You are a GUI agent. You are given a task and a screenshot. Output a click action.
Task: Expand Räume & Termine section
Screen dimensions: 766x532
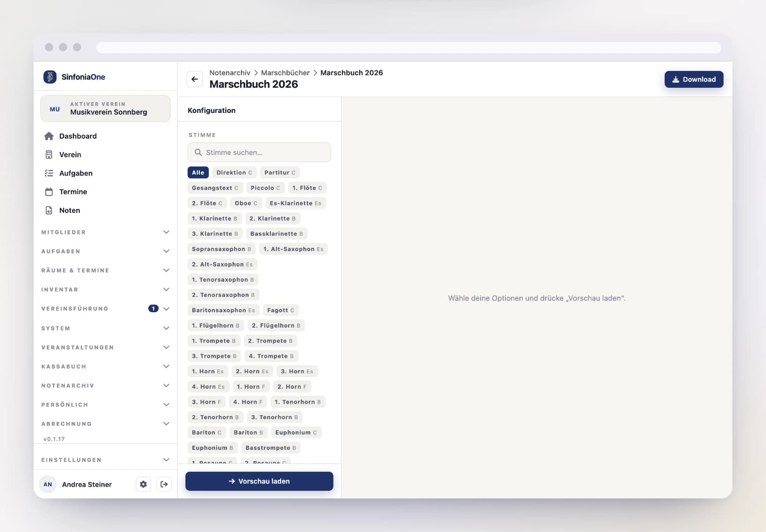106,271
